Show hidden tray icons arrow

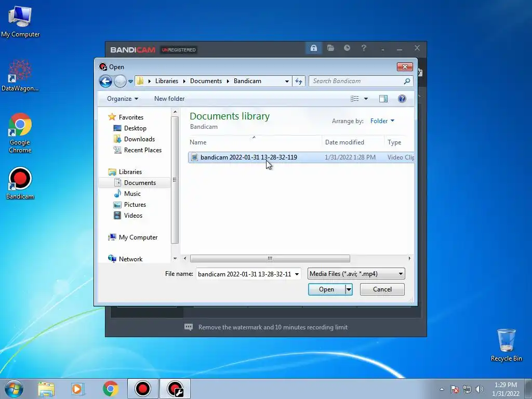[442, 389]
